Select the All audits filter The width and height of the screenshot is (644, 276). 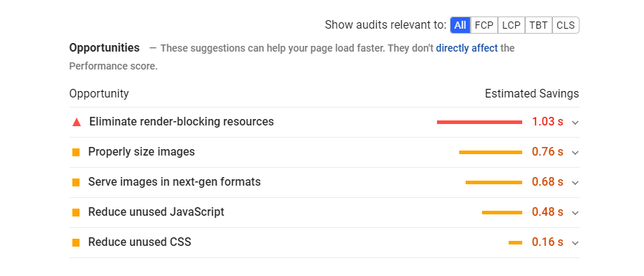pos(461,25)
